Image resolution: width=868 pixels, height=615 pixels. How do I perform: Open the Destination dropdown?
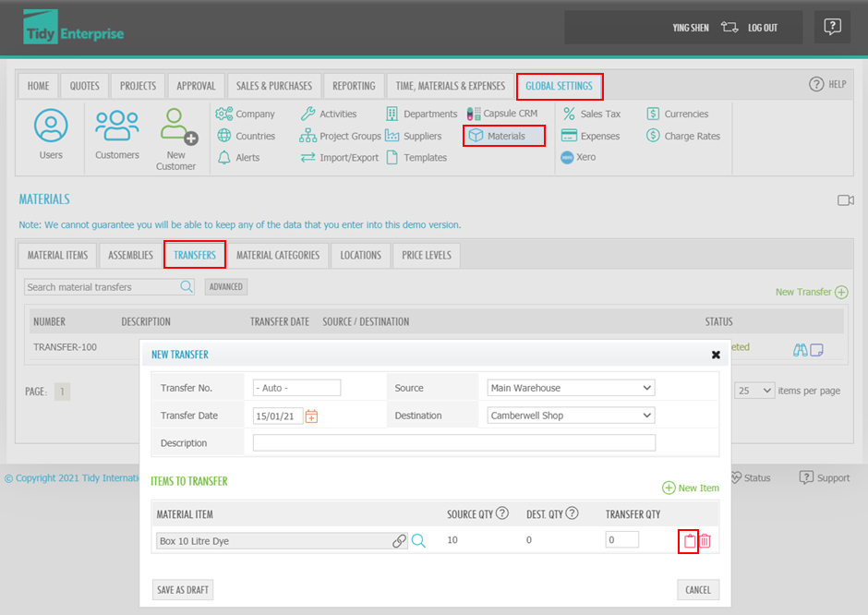click(571, 416)
